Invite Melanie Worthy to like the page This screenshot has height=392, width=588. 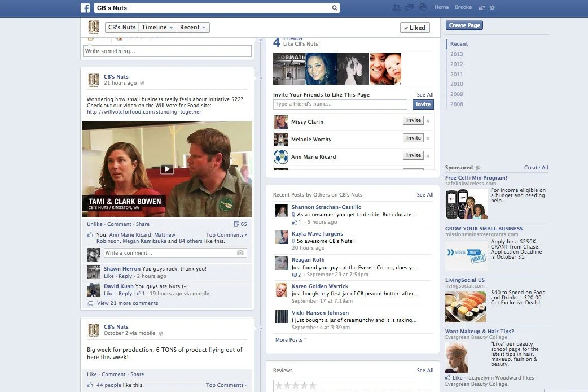pos(413,138)
